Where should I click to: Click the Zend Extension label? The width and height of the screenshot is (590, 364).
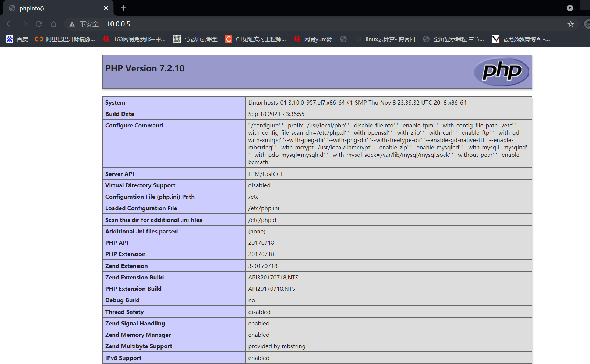[x=126, y=266]
